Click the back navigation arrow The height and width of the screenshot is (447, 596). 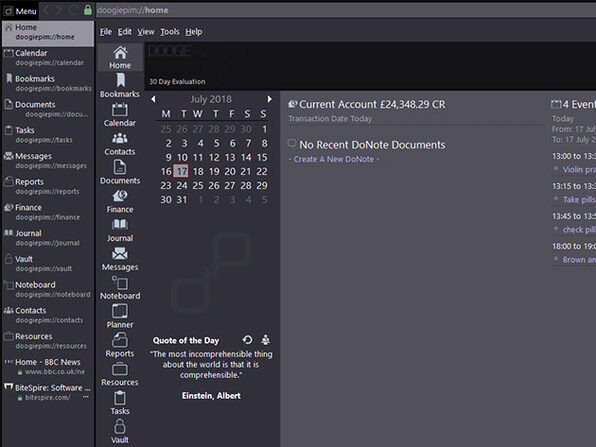click(x=46, y=10)
